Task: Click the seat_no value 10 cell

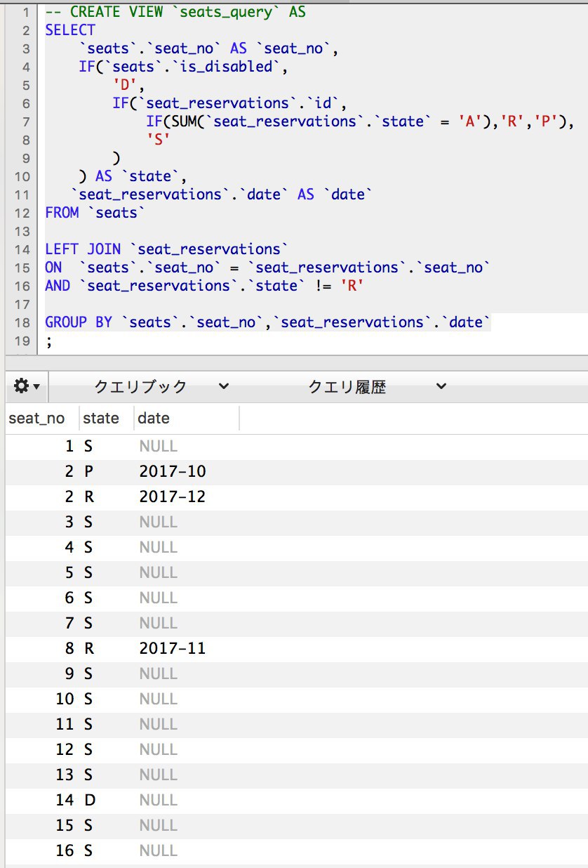Action: point(65,699)
